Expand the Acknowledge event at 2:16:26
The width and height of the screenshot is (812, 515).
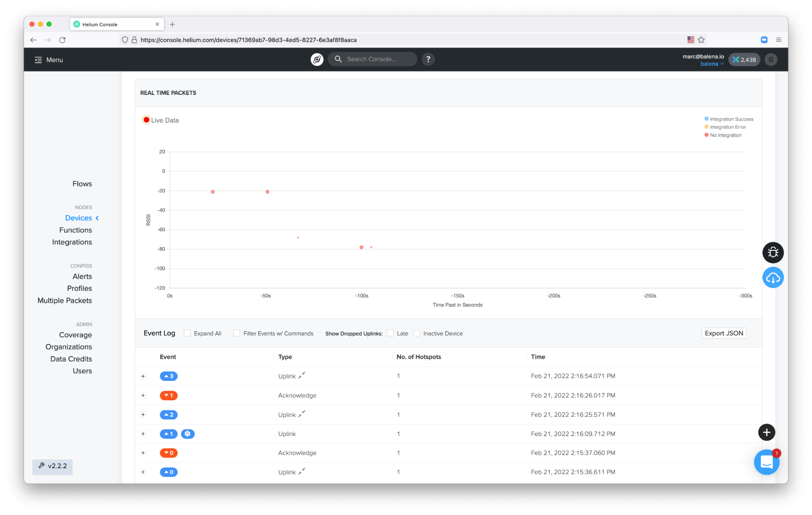click(143, 395)
